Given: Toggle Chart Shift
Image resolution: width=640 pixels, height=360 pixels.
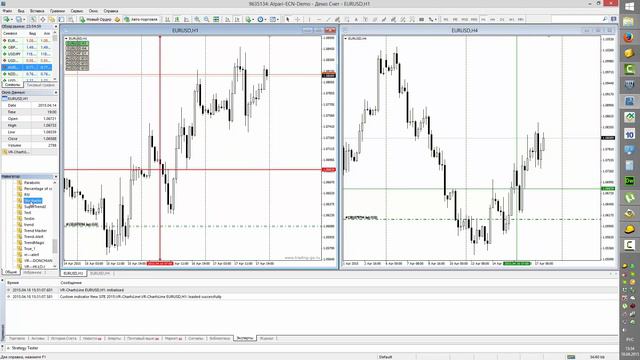Looking at the screenshot, I should 237,19.
